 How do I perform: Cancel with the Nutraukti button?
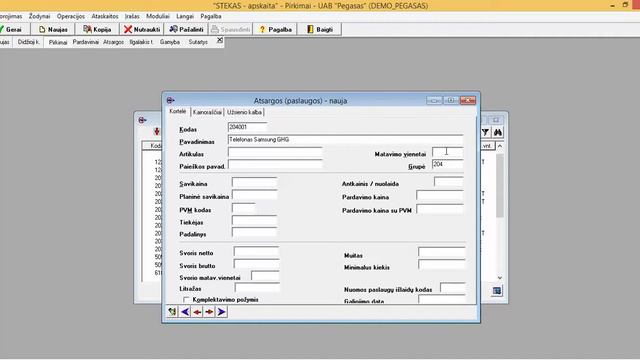[142, 29]
